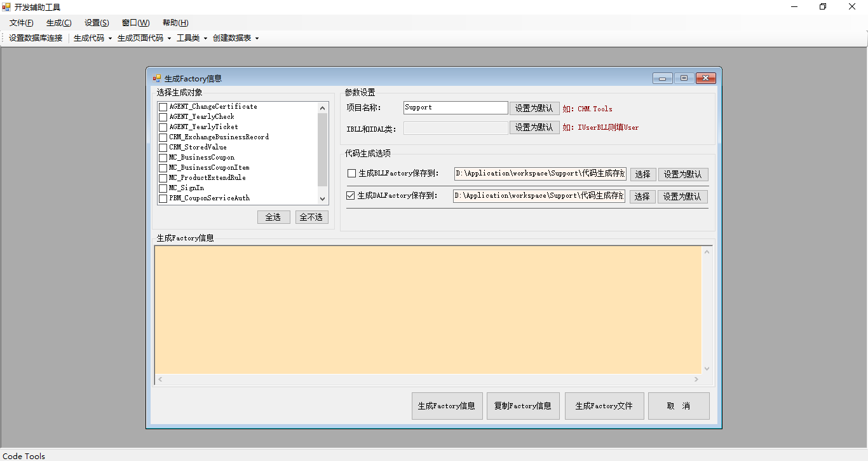
Task: Click the object list scroll-down arrow
Action: click(x=322, y=198)
